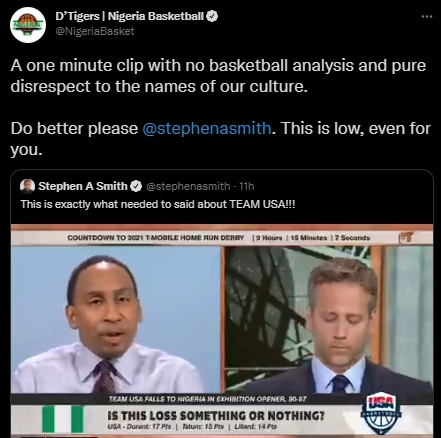Click the Home Run Derby countdown banner
Screen dimensions: 441x438
pos(219,238)
